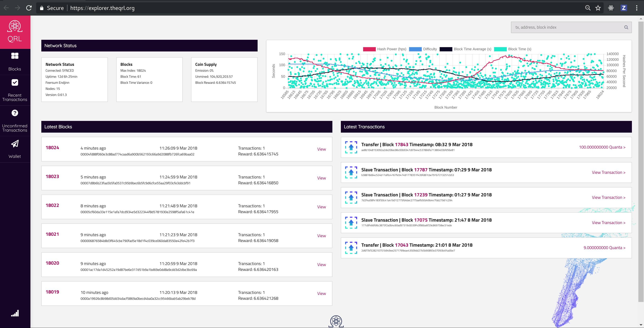The image size is (644, 328).
Task: Open block number 18020 link
Action: point(52,263)
